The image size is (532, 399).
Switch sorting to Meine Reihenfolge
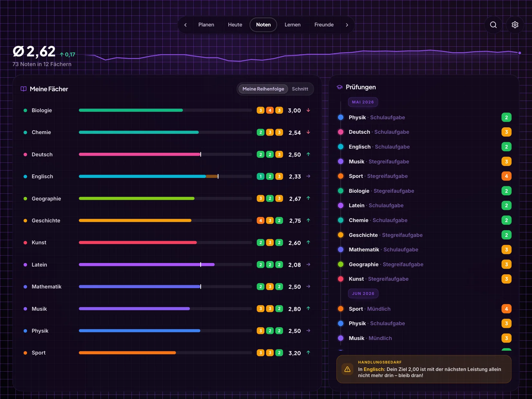point(263,89)
